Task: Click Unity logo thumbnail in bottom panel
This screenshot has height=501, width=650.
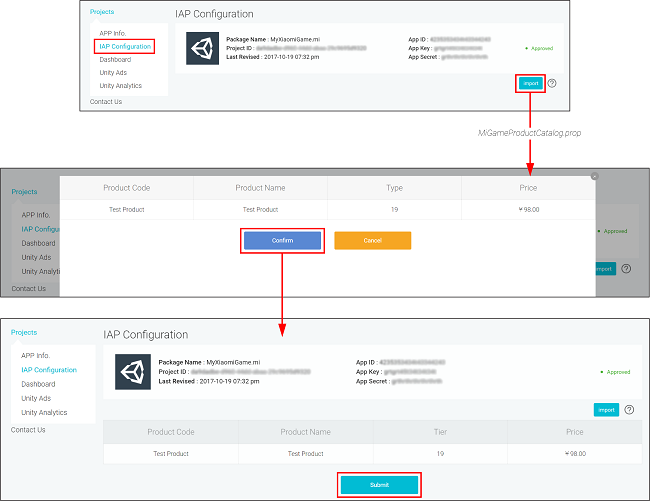Action: [132, 370]
